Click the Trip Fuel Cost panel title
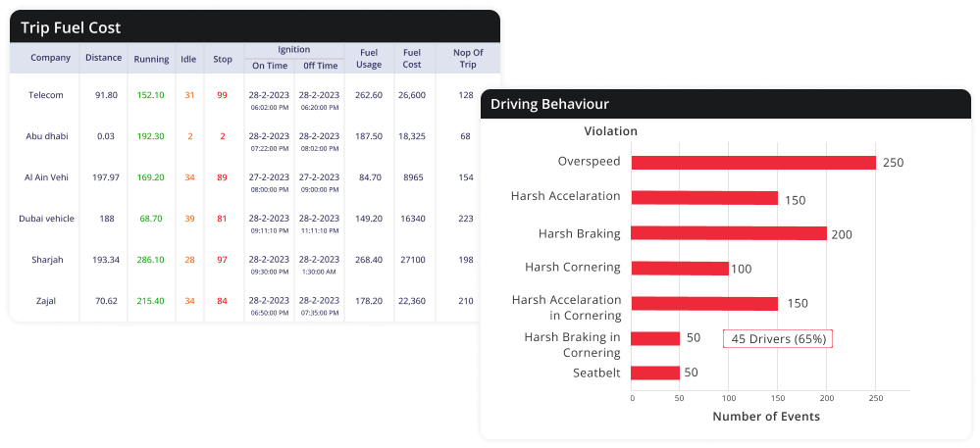This screenshot has height=448, width=980. (x=72, y=28)
